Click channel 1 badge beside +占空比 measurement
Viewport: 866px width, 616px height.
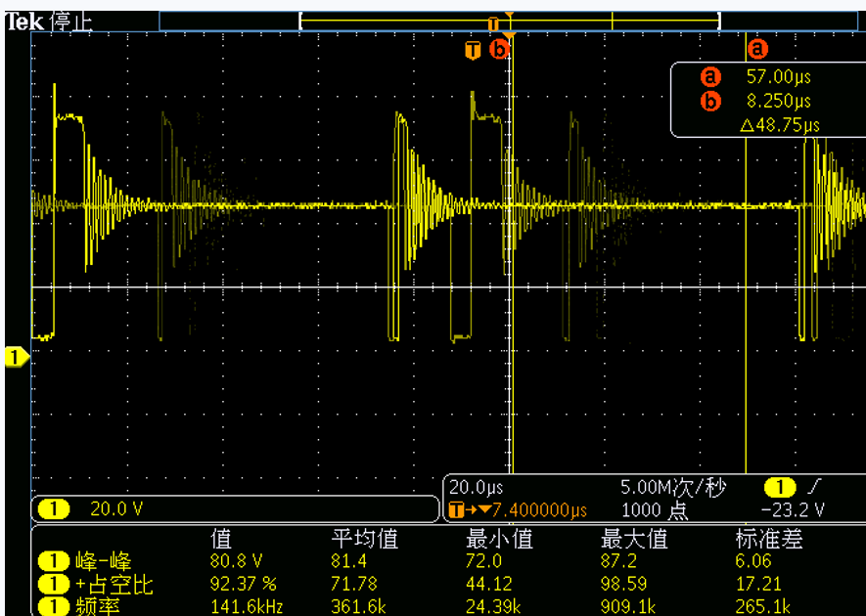tap(54, 585)
